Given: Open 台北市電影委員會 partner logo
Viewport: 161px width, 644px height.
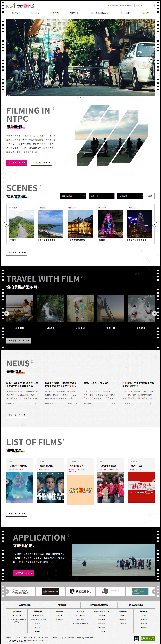Looking at the screenshot, I should [51, 591].
